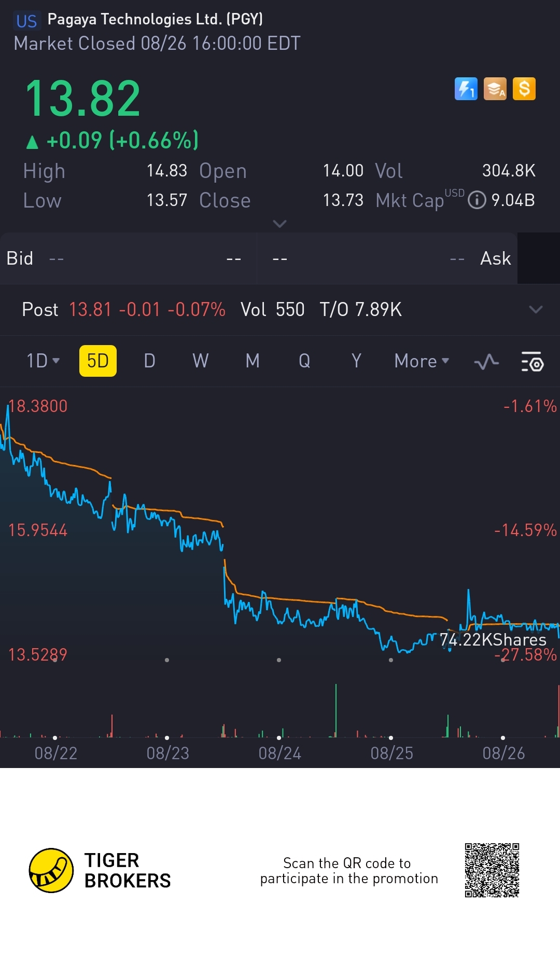The width and height of the screenshot is (560, 973).
Task: Tap the T/O 7.89K text
Action: click(361, 310)
